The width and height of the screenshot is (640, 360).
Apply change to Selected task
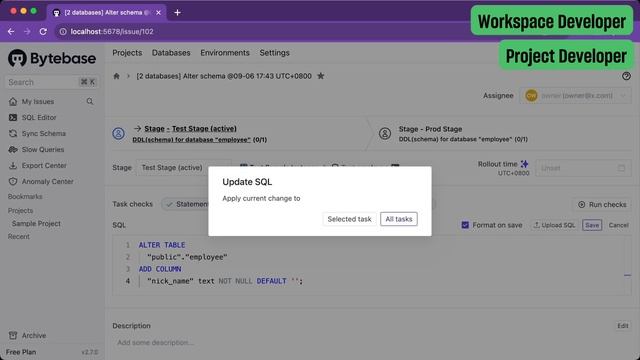tap(349, 219)
